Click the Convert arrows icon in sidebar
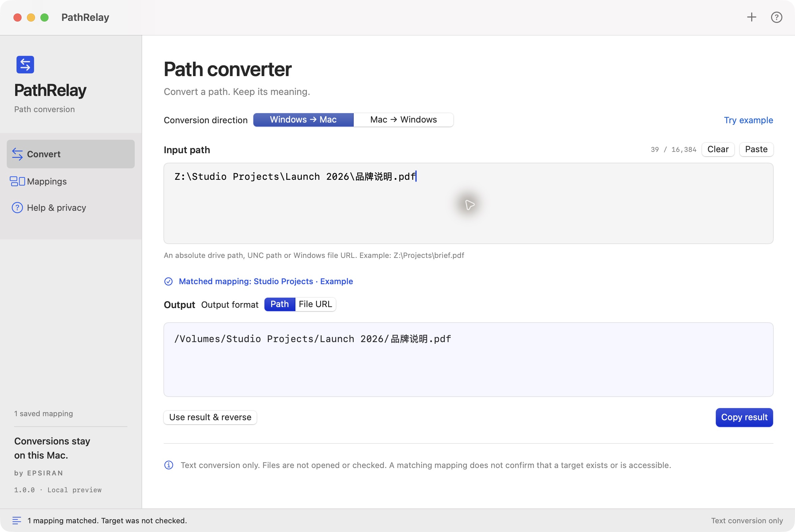 pyautogui.click(x=17, y=154)
